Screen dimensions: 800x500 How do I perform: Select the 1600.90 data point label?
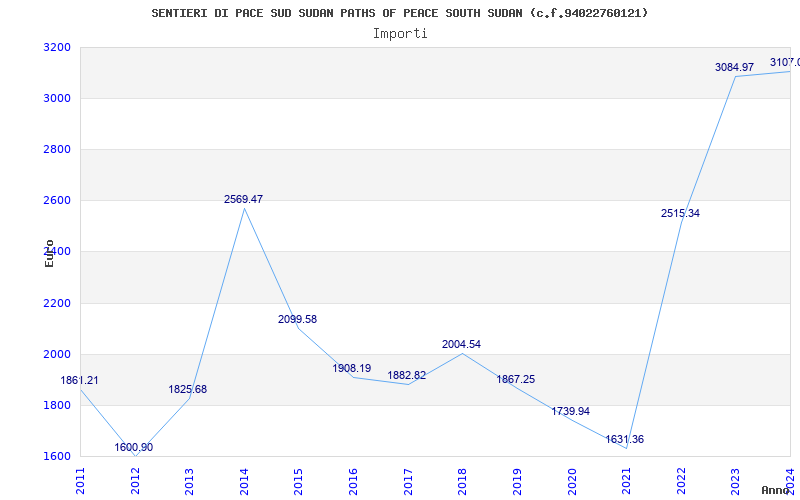134,448
